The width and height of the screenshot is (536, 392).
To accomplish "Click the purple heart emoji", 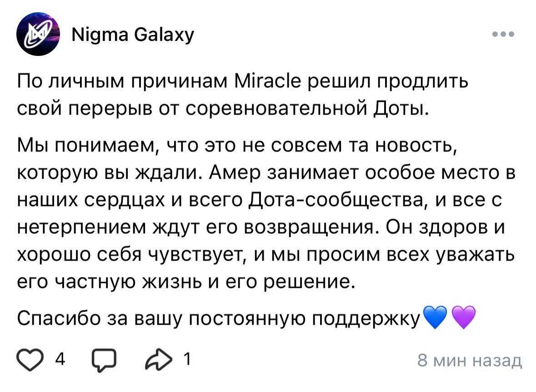I will coord(463,318).
